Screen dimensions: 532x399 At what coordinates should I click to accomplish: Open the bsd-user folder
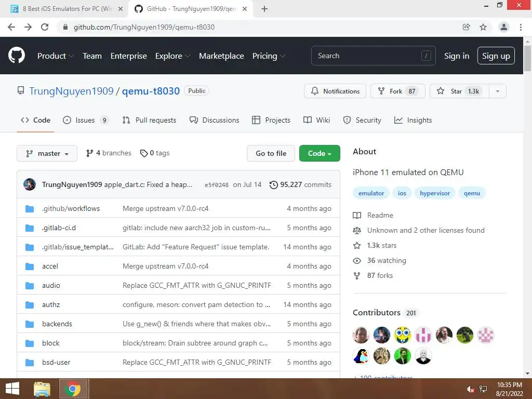pos(56,362)
